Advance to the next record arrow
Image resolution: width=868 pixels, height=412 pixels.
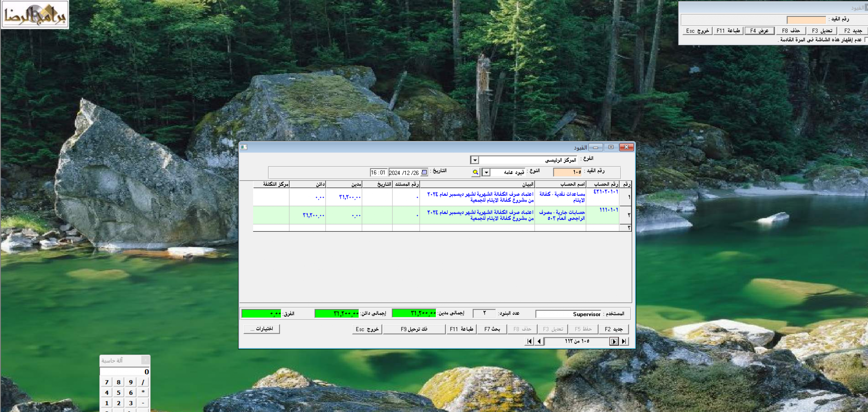pyautogui.click(x=614, y=341)
